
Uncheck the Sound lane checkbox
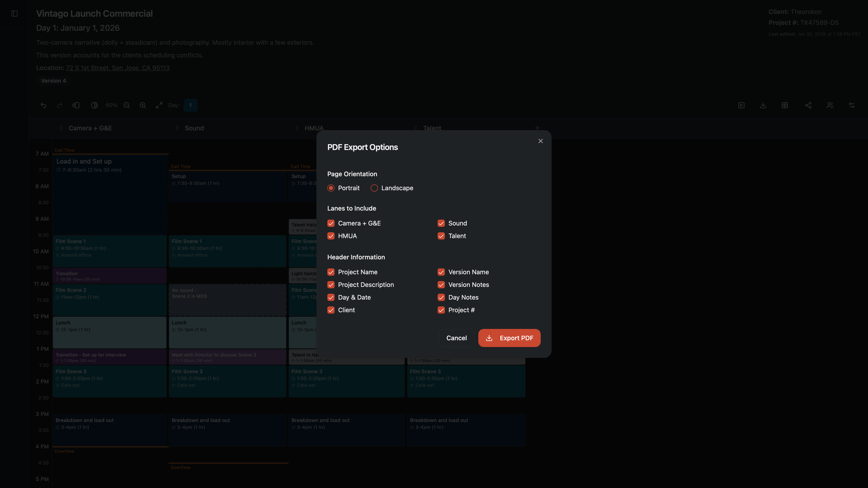point(441,223)
